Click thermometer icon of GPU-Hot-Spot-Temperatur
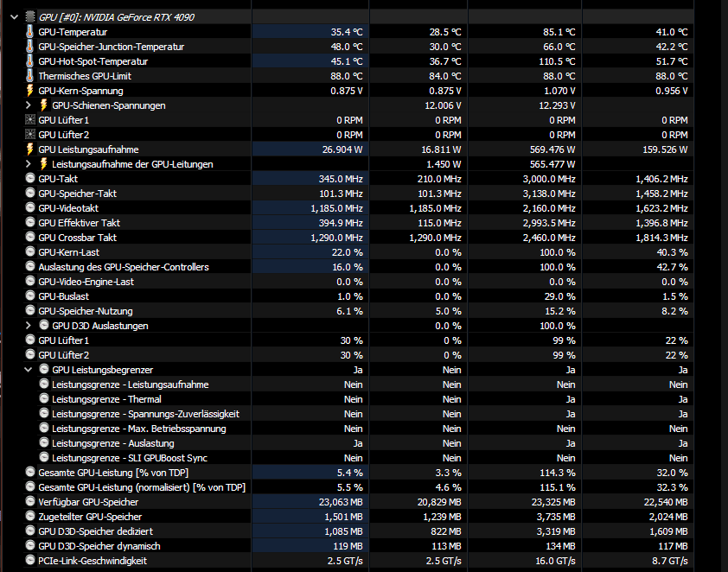Image resolution: width=728 pixels, height=572 pixels. [29, 61]
